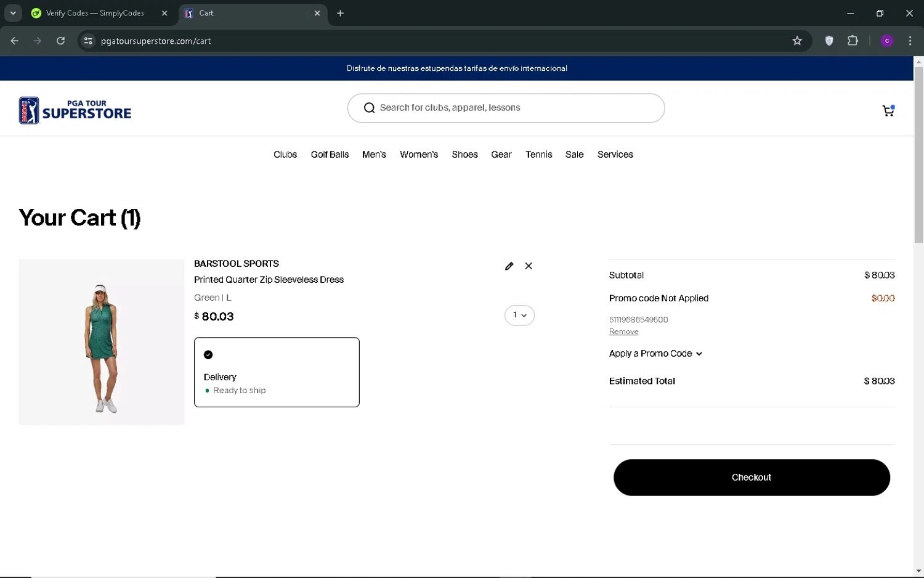Bookmark this page with the star icon
Viewport: 924px width, 578px height.
[x=797, y=41]
